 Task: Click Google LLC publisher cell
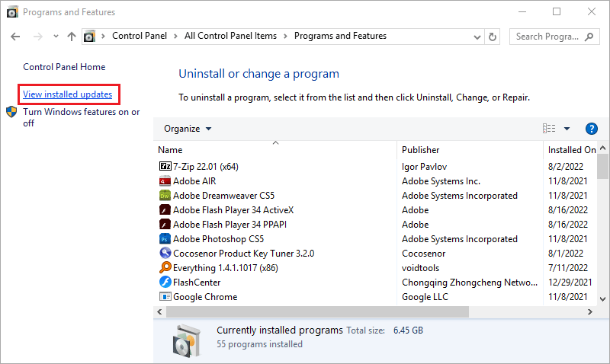(425, 297)
